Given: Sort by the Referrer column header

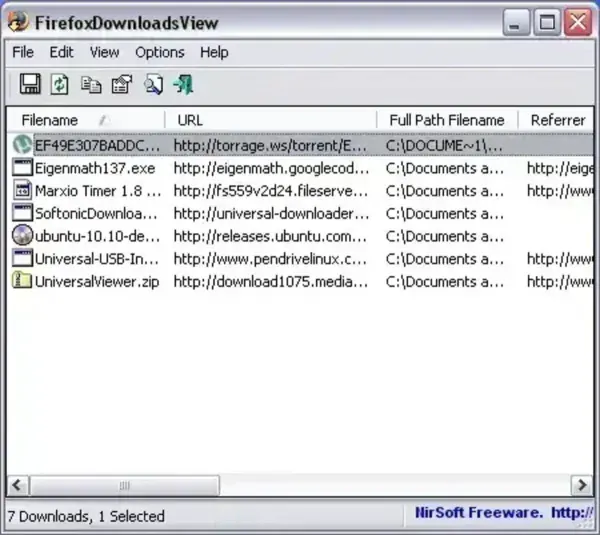Looking at the screenshot, I should pyautogui.click(x=556, y=120).
